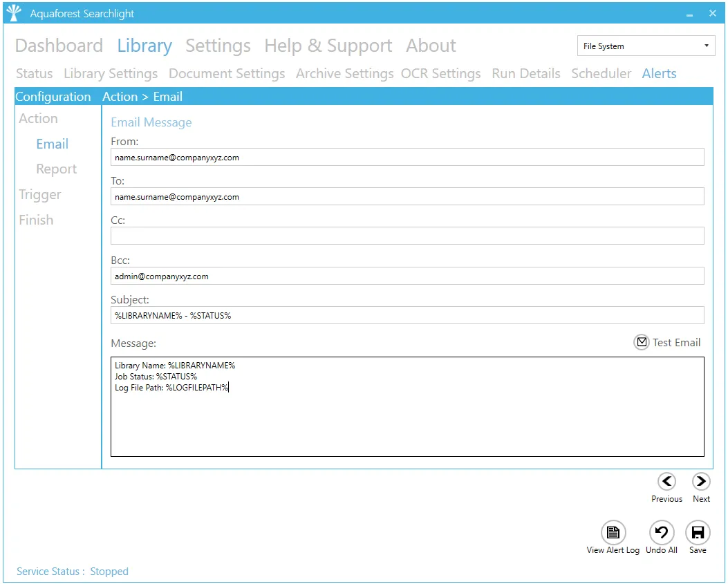728x584 pixels.
Task: Open the OCR Settings sub-tab
Action: (x=440, y=73)
